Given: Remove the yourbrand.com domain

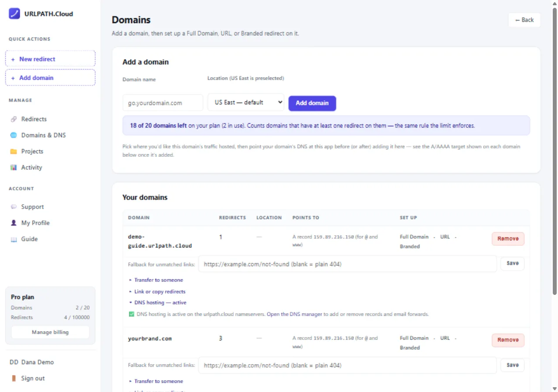Looking at the screenshot, I should click(x=508, y=340).
